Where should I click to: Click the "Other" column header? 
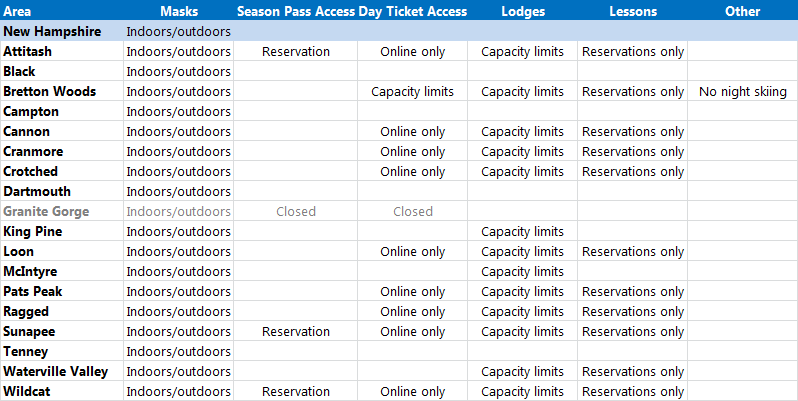[x=743, y=11]
